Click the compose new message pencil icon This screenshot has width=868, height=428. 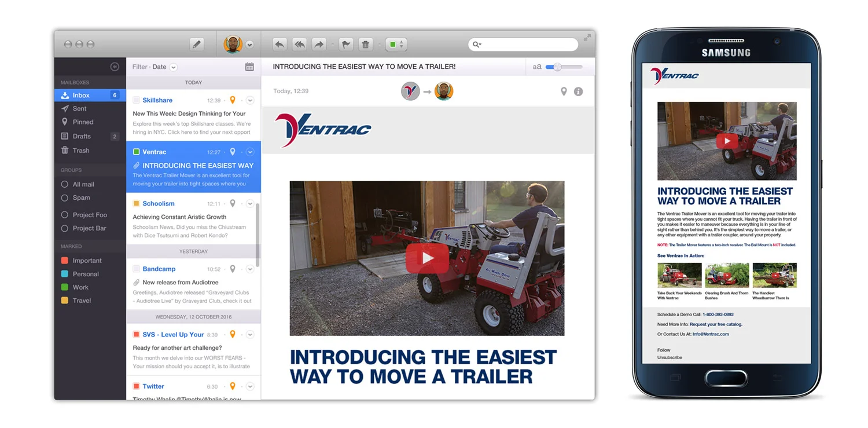point(197,44)
